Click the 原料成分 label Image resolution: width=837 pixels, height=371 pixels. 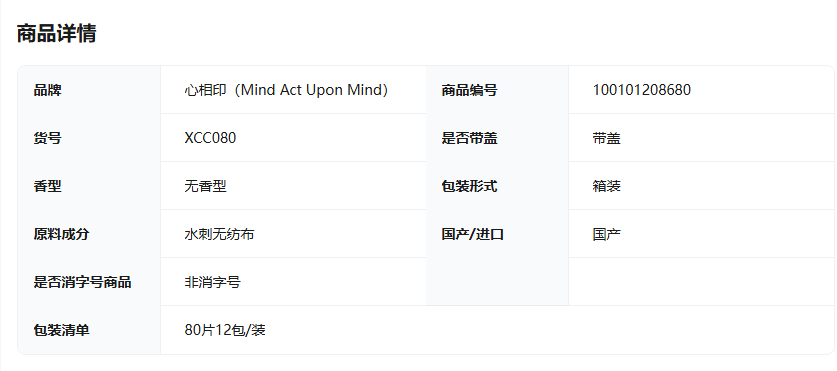[61, 234]
